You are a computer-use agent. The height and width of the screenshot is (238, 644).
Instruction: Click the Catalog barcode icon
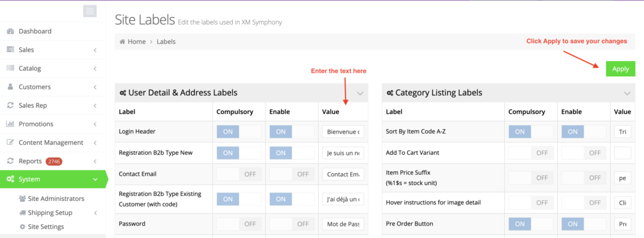(11, 68)
